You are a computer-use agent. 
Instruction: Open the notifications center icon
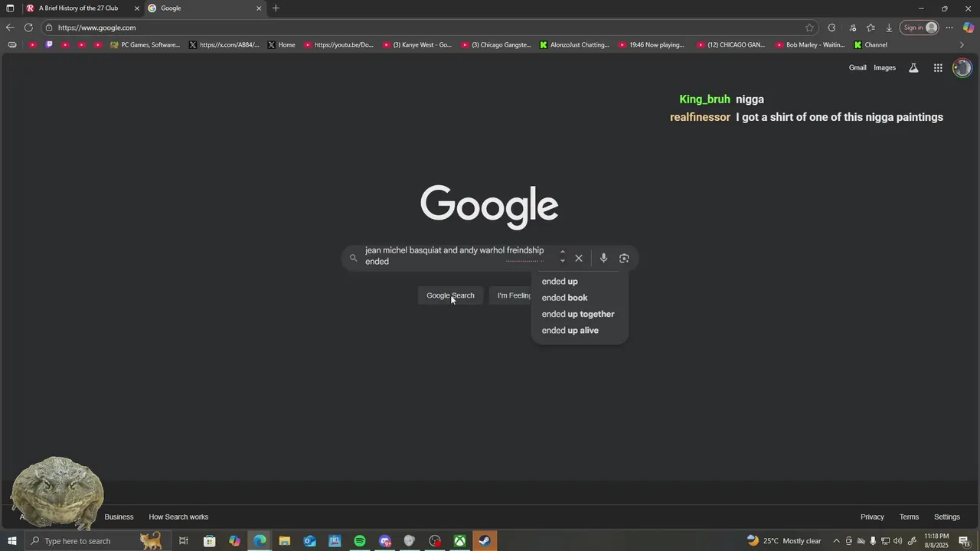965,541
